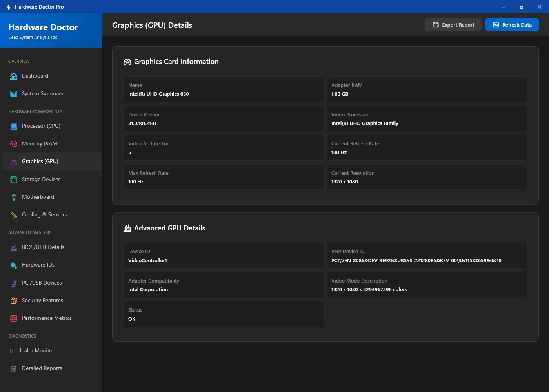
Task: Click the Refresh Data button
Action: click(512, 25)
